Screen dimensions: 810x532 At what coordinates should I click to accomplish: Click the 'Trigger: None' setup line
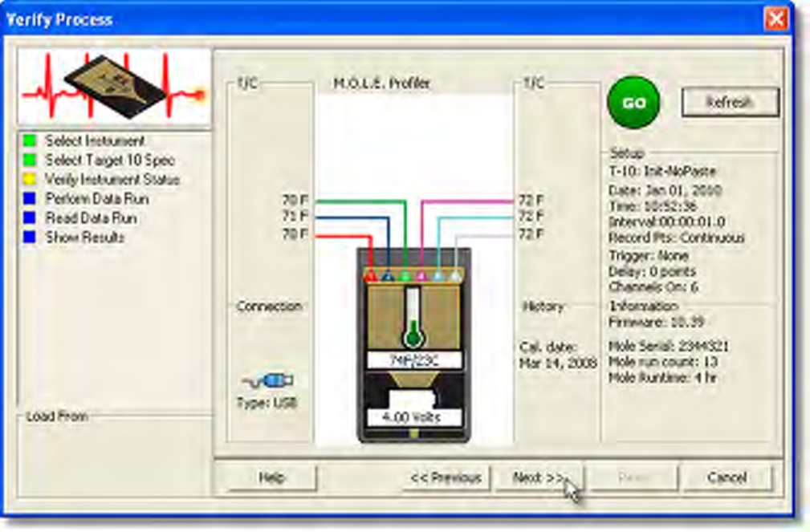pos(649,255)
